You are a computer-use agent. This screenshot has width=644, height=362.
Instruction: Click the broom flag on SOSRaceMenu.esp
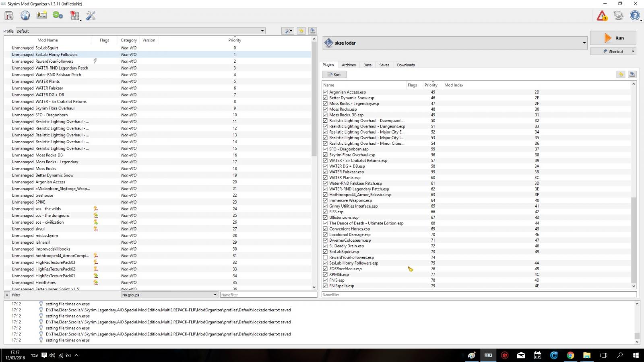(x=410, y=269)
